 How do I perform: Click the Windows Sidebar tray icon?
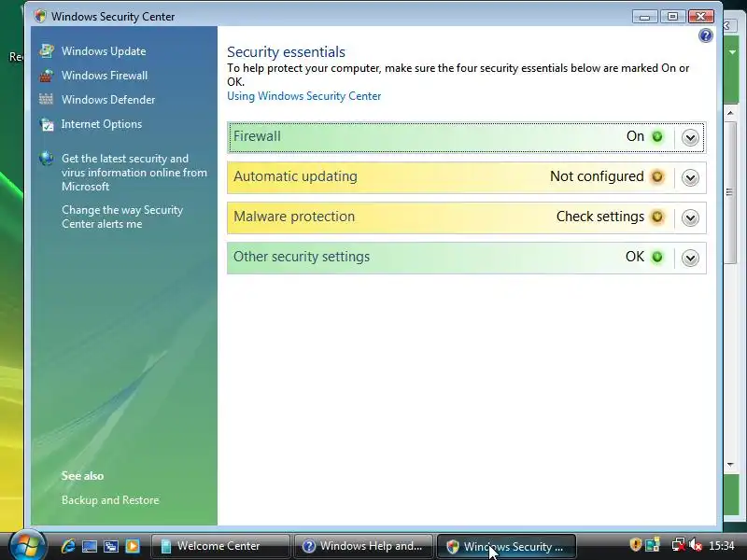(x=653, y=544)
